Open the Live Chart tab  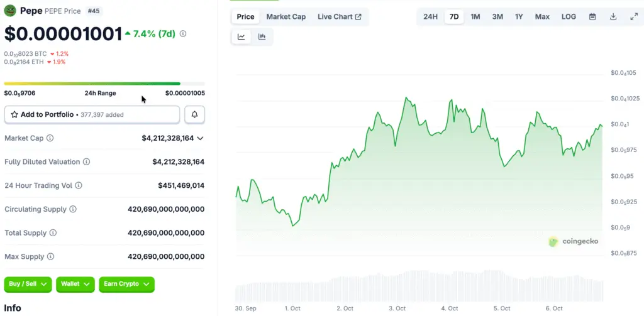tap(339, 17)
